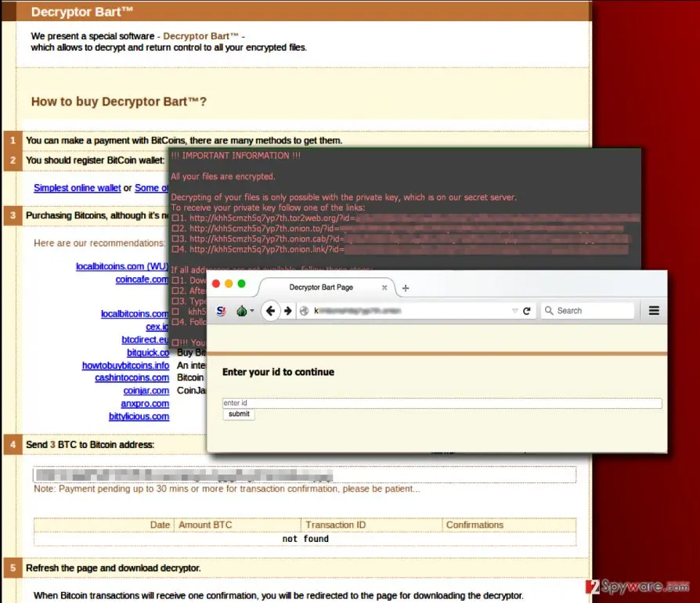Open the bittylicious.com link
The image size is (700, 603).
[139, 417]
